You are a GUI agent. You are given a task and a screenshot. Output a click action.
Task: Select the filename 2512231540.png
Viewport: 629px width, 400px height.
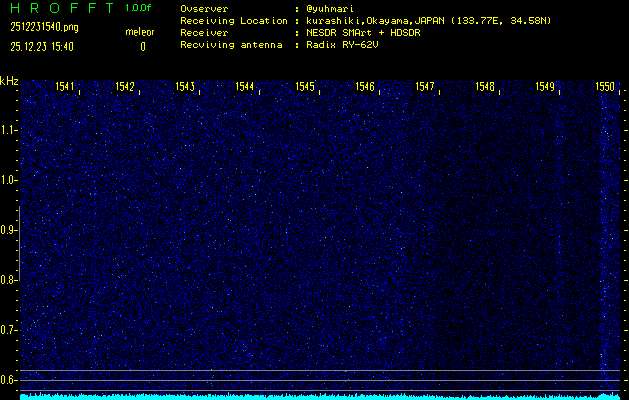click(44, 27)
